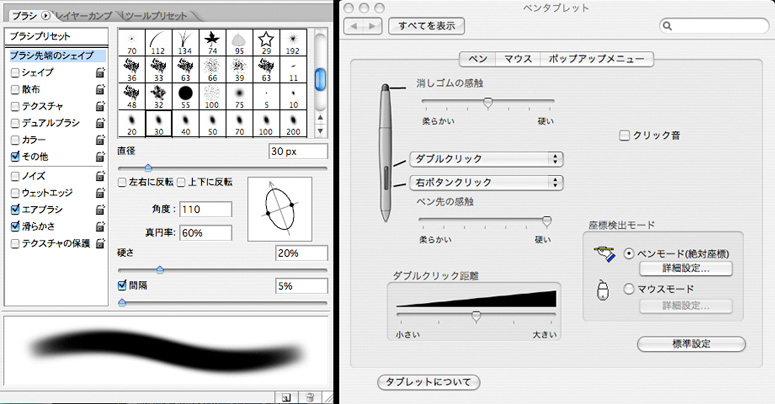775x404 pixels.
Task: Click the 消しゴムの感触 slider
Action: (488, 103)
